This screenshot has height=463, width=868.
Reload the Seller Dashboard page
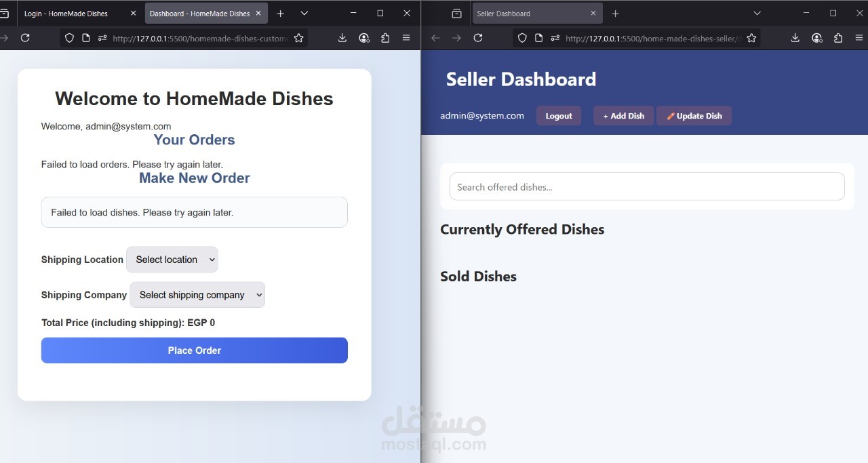478,38
